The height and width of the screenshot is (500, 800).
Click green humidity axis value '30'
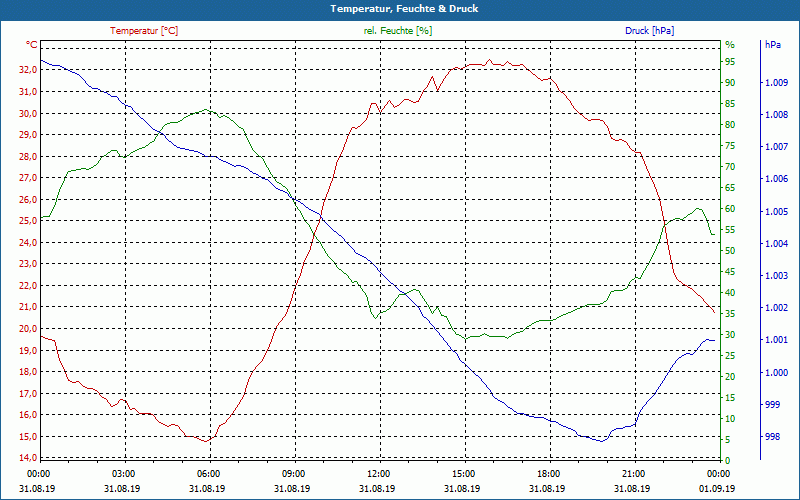[730, 335]
